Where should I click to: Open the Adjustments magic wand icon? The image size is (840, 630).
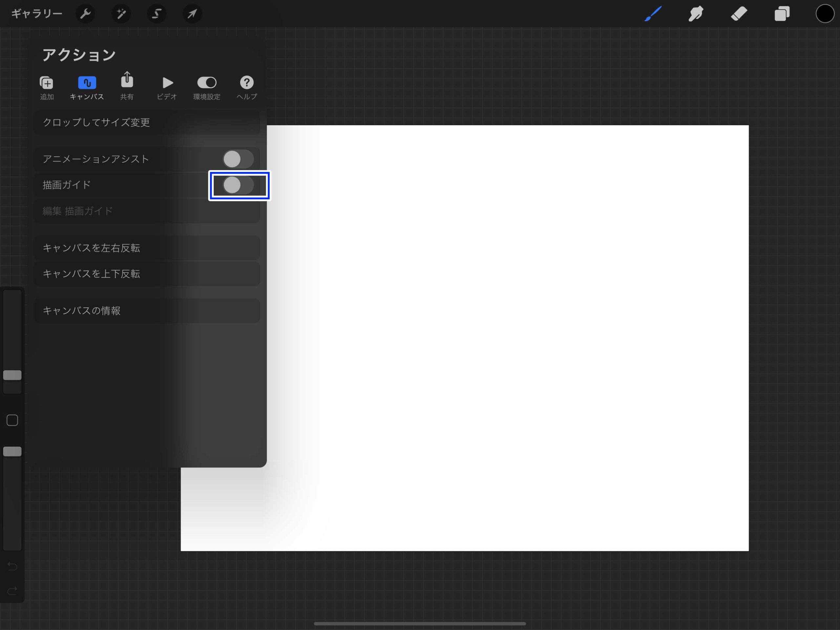pos(121,14)
